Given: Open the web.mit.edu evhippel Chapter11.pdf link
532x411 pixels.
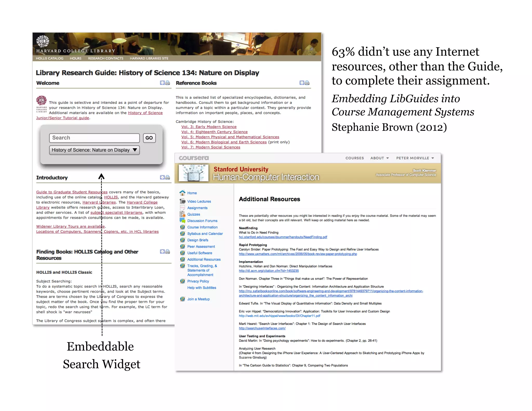Looking at the screenshot, I should 280,316.
